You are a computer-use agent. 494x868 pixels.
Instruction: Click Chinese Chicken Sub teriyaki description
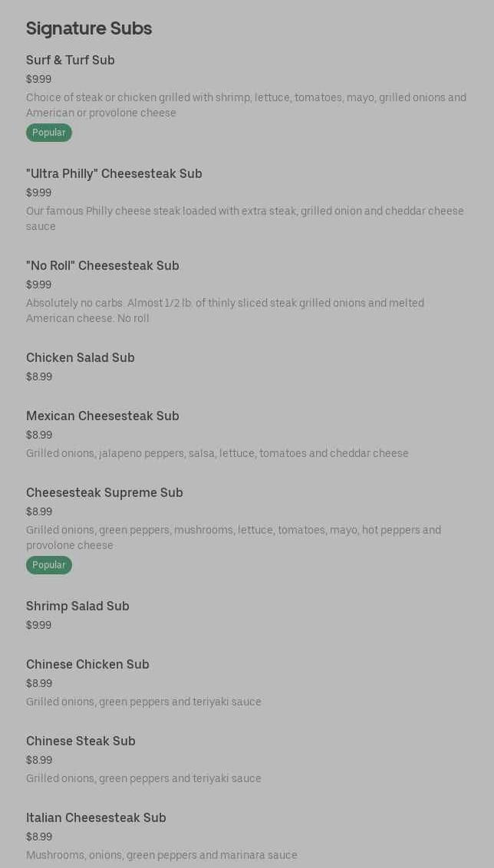tap(143, 702)
